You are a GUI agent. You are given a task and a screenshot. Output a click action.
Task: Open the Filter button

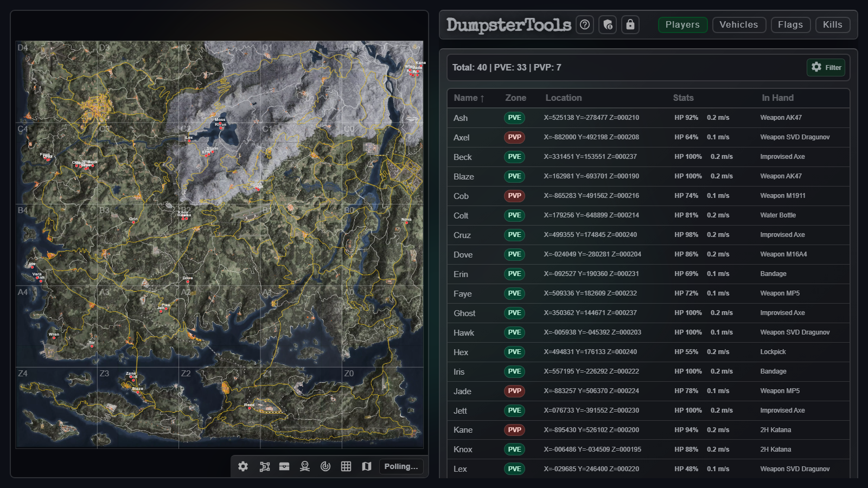click(x=826, y=67)
